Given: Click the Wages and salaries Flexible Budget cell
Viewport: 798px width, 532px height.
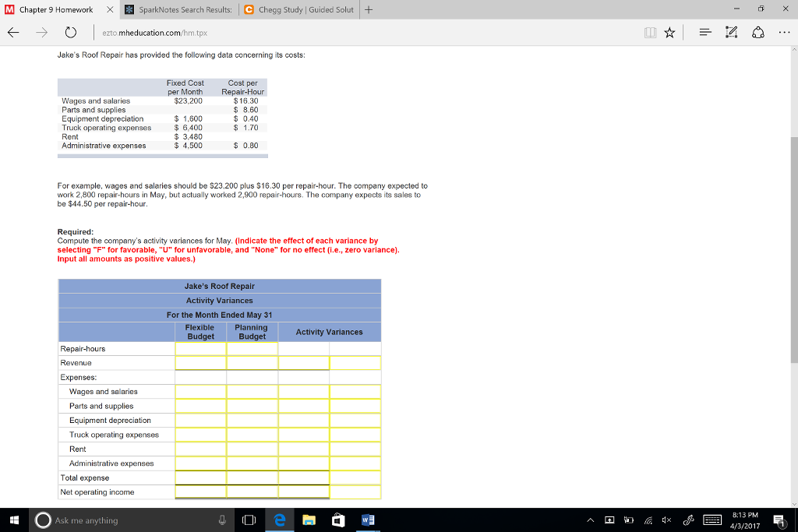Looking at the screenshot, I should pos(199,391).
